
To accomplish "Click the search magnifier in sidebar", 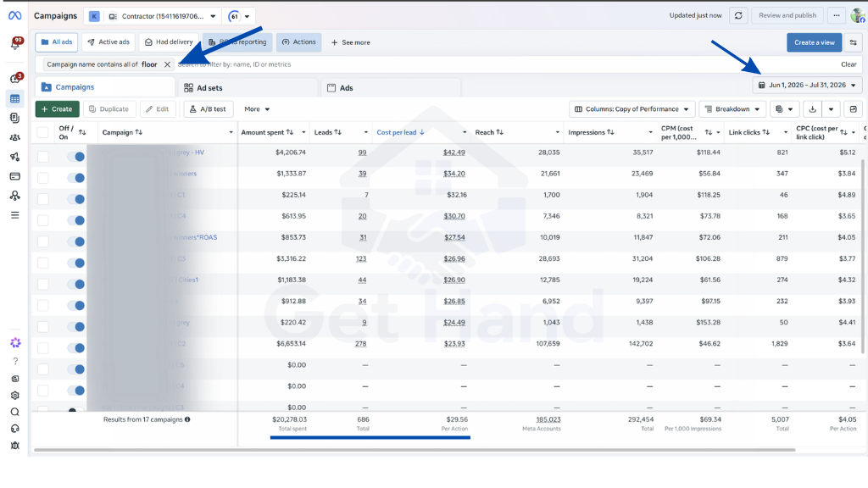I will click(x=15, y=413).
